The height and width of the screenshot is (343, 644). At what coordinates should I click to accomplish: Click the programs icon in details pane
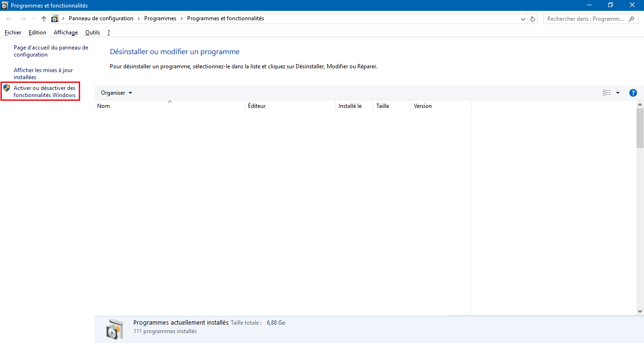[x=115, y=329]
